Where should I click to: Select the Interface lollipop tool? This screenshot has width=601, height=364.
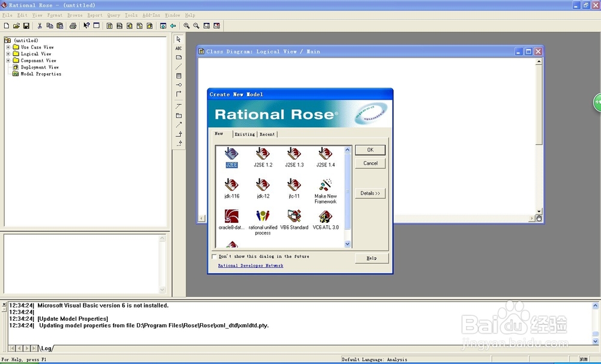pyautogui.click(x=178, y=85)
